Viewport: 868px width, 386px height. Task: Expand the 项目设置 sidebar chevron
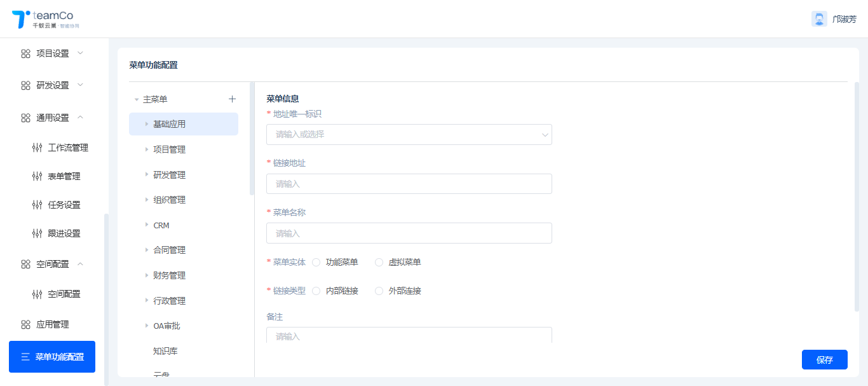point(80,53)
